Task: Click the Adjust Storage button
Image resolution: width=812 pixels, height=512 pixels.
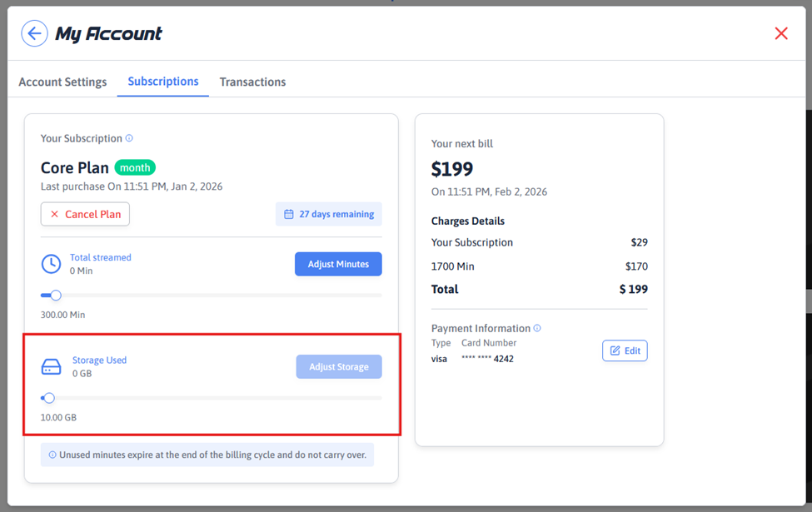Action: tap(339, 367)
